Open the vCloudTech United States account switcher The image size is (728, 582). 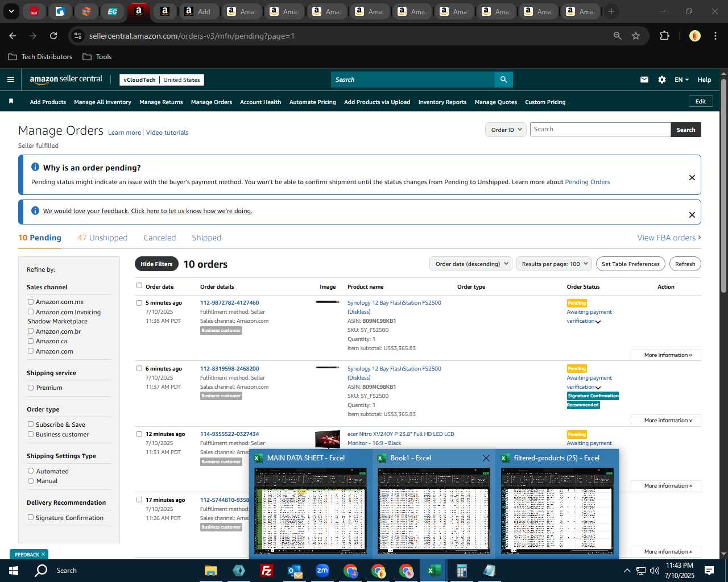pos(162,80)
